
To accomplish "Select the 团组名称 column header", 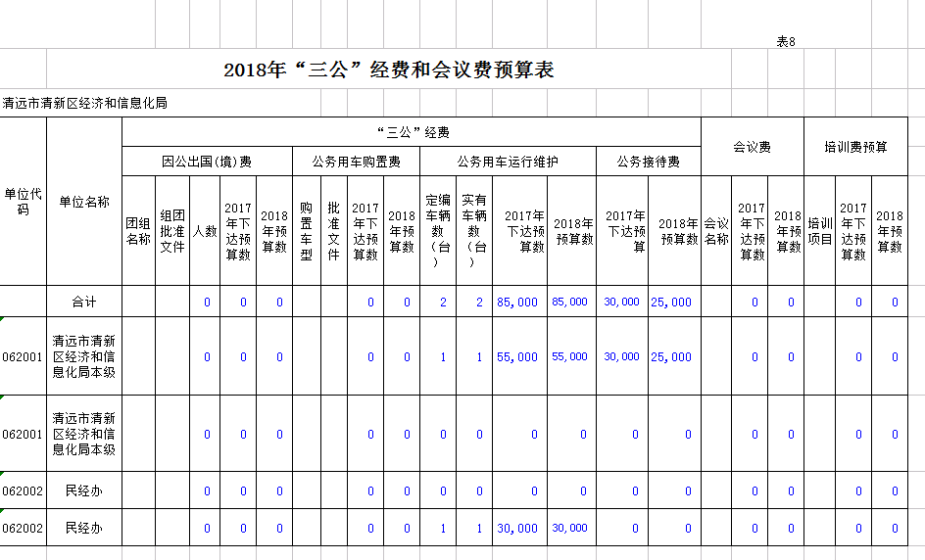I will [x=138, y=231].
